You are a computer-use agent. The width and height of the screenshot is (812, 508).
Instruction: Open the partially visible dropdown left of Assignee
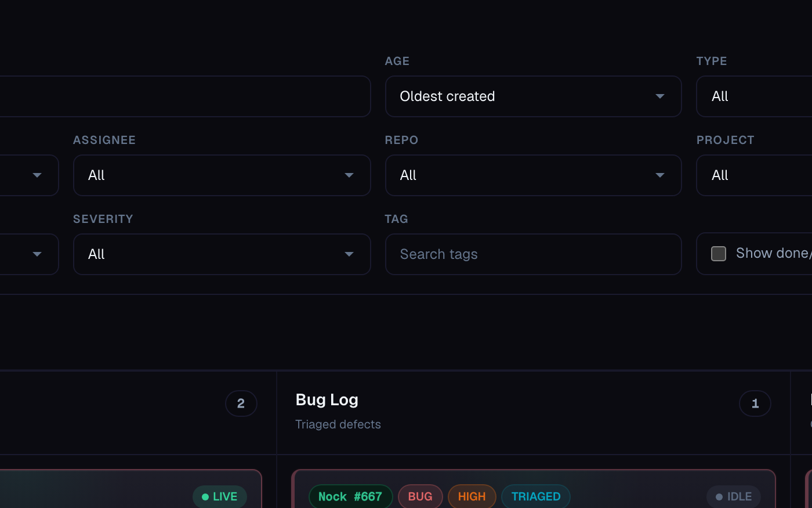click(x=29, y=175)
